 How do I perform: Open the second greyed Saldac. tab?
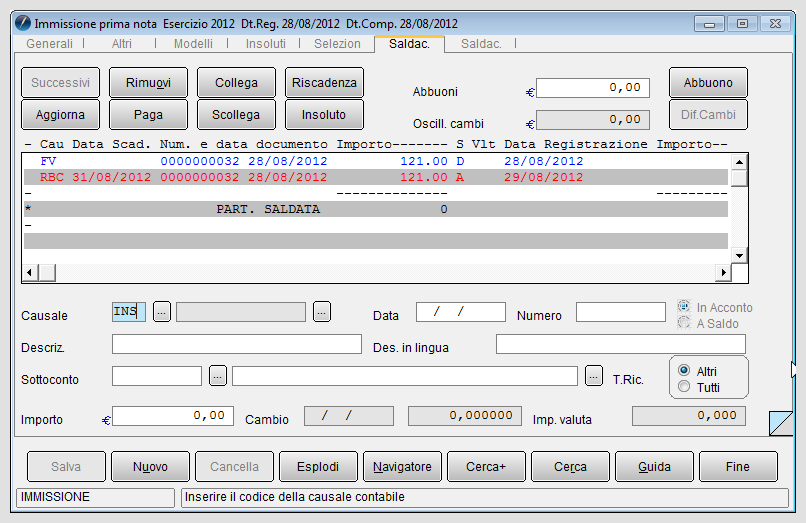click(x=481, y=44)
